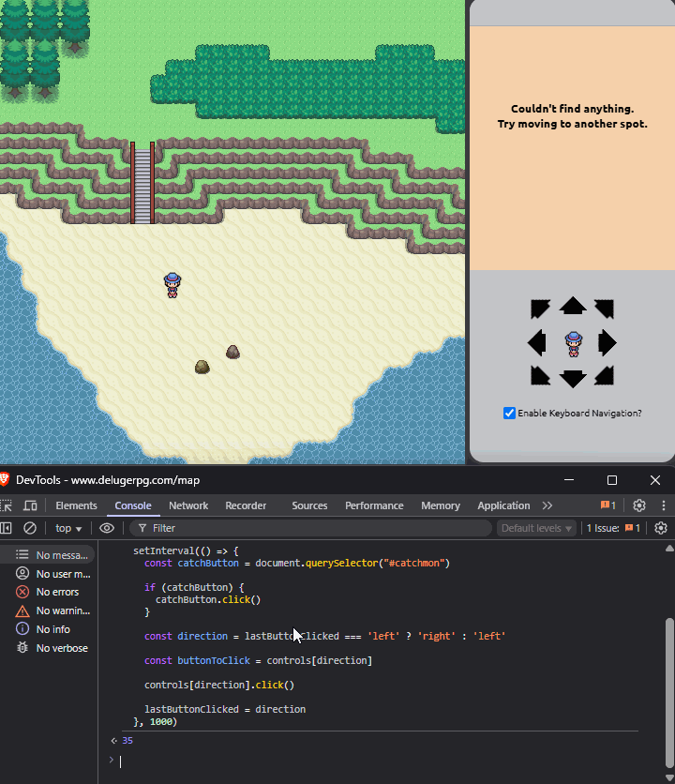Screen dimensions: 675x784
Task: Toggle Enable Keyboard Navigation checkbox
Action: click(509, 413)
